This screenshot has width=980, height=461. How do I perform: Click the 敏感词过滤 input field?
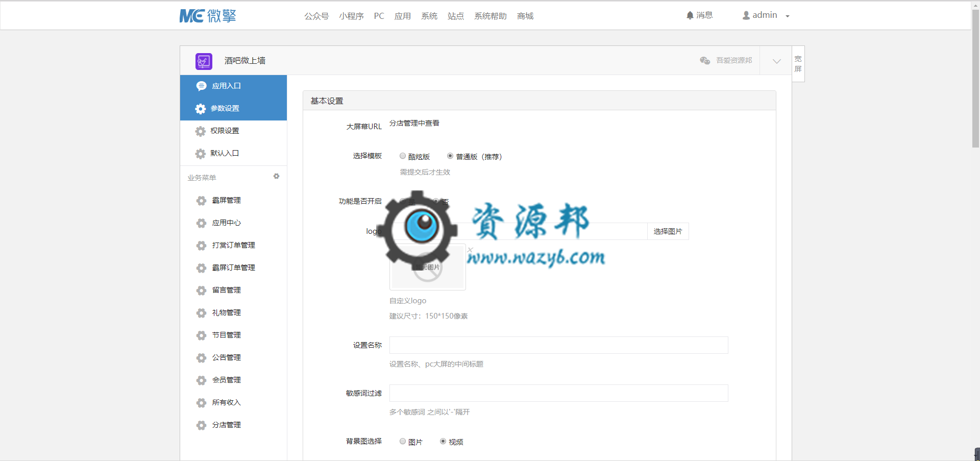click(x=559, y=393)
